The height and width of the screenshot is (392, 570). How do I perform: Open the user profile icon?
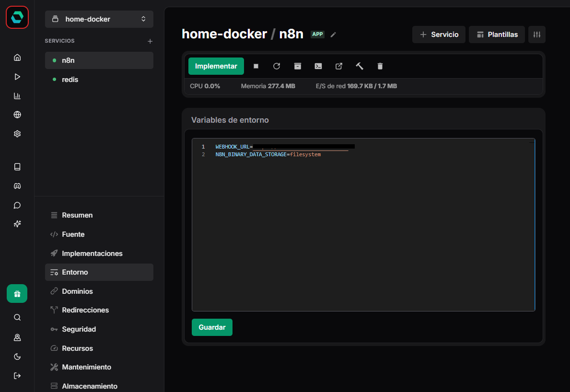(17, 337)
